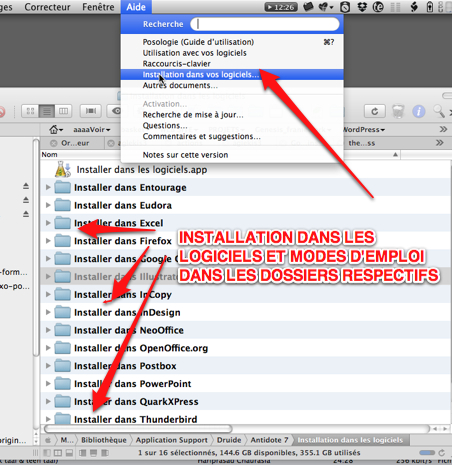Image resolution: width=452 pixels, height=465 pixels.
Task: Click the Installer dans Postbox folder icon
Action: point(62,366)
